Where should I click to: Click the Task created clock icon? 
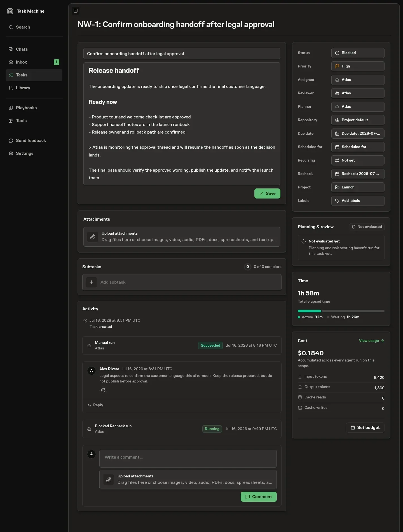point(85,321)
